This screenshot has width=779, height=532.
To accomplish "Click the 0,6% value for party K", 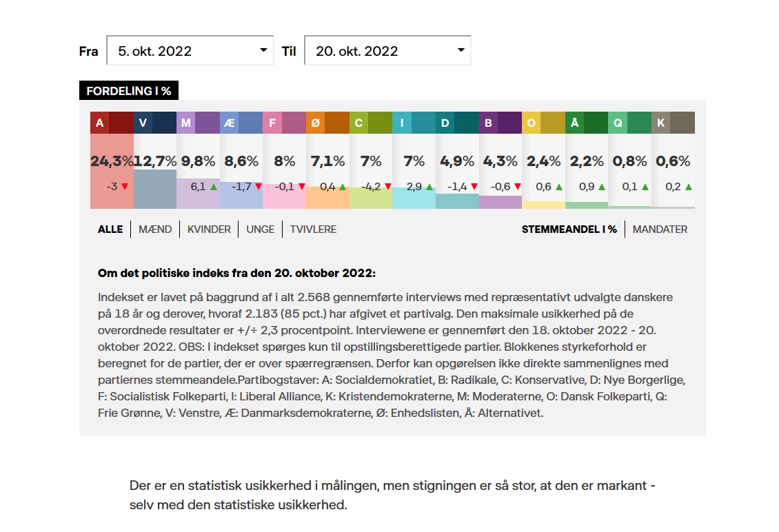I will (673, 161).
